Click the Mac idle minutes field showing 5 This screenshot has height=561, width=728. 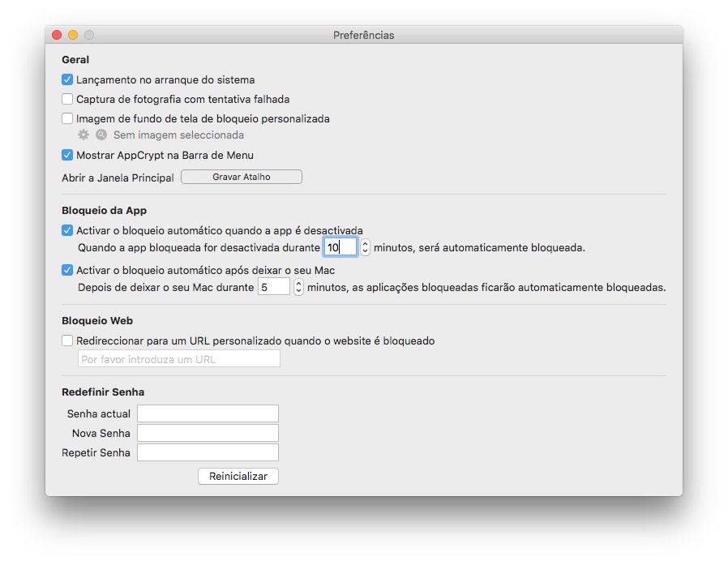[x=273, y=287]
